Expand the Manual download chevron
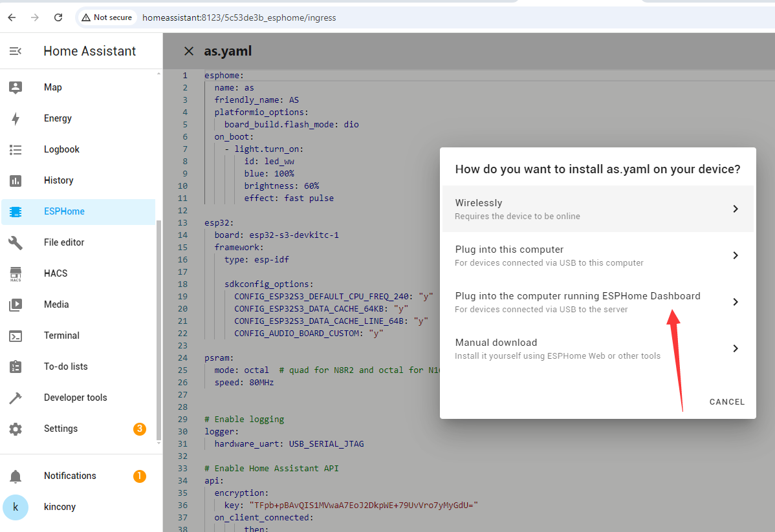The width and height of the screenshot is (775, 532). tap(735, 348)
